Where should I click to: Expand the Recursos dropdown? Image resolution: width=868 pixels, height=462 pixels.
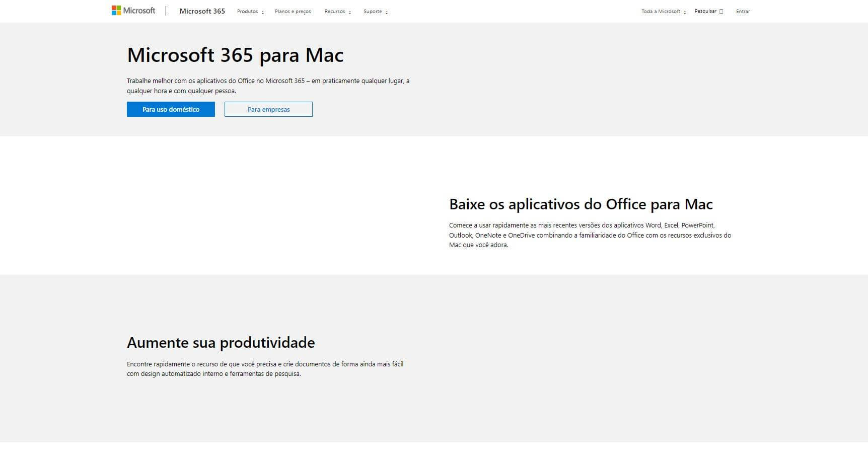[338, 12]
